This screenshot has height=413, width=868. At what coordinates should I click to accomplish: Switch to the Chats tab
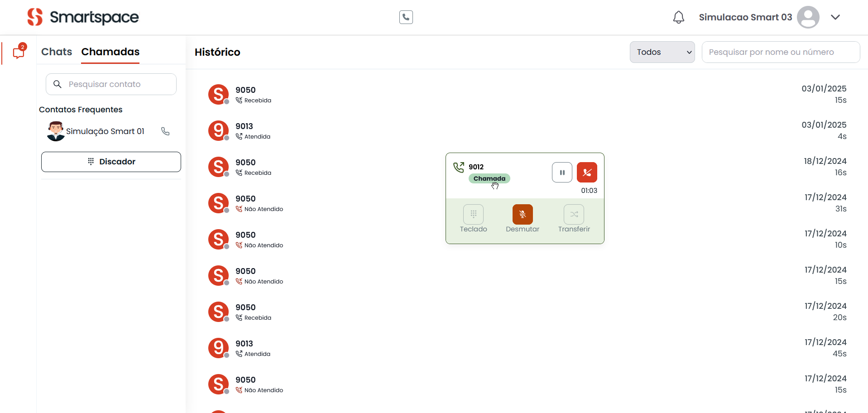point(57,52)
